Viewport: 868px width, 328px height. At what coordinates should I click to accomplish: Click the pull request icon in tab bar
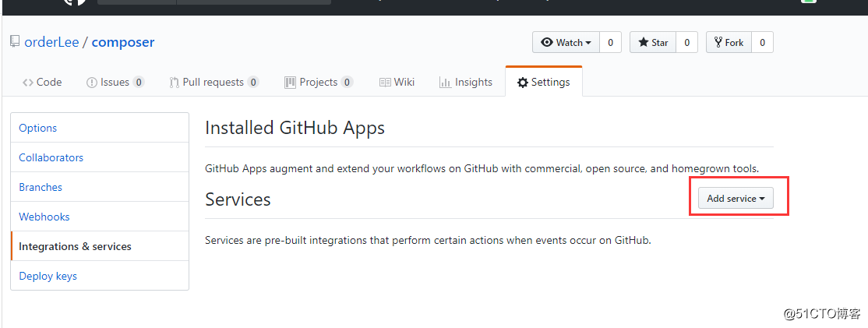pos(175,83)
